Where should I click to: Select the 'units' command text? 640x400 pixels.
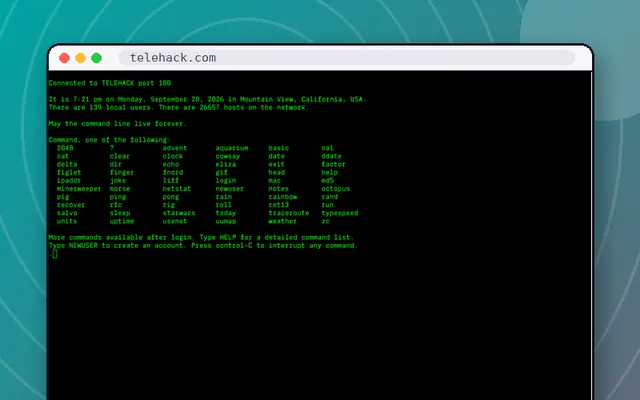[67, 221]
